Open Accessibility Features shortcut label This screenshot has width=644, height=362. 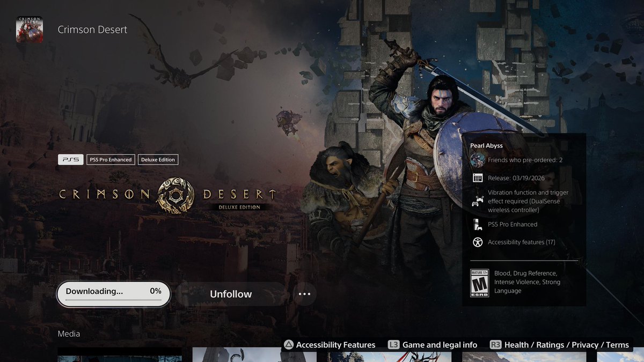[336, 345]
